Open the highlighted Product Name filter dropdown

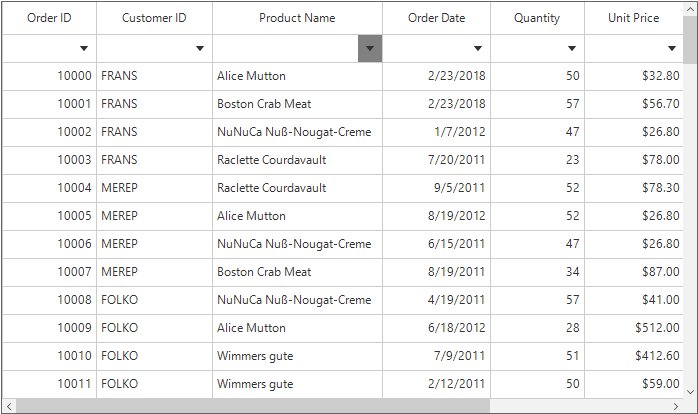[x=370, y=49]
